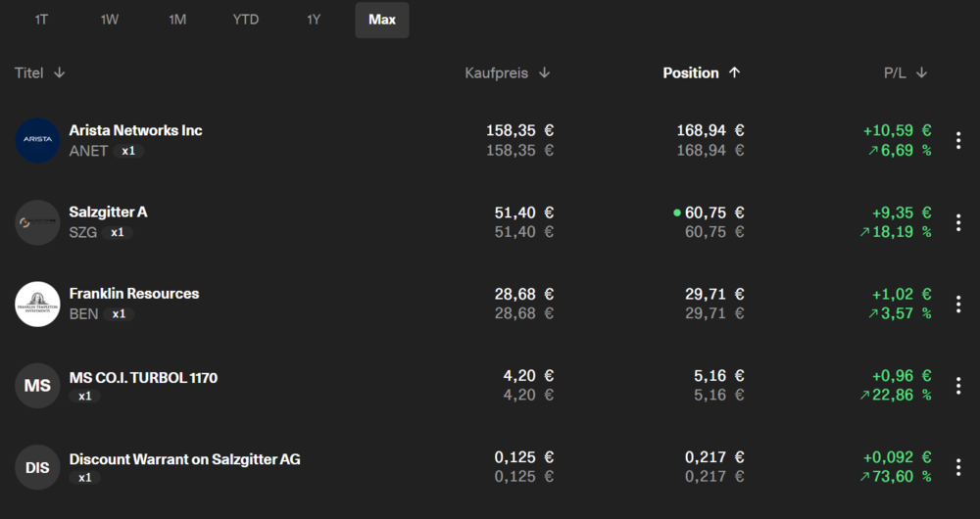Open the Arista Networks Inc title

click(x=135, y=130)
